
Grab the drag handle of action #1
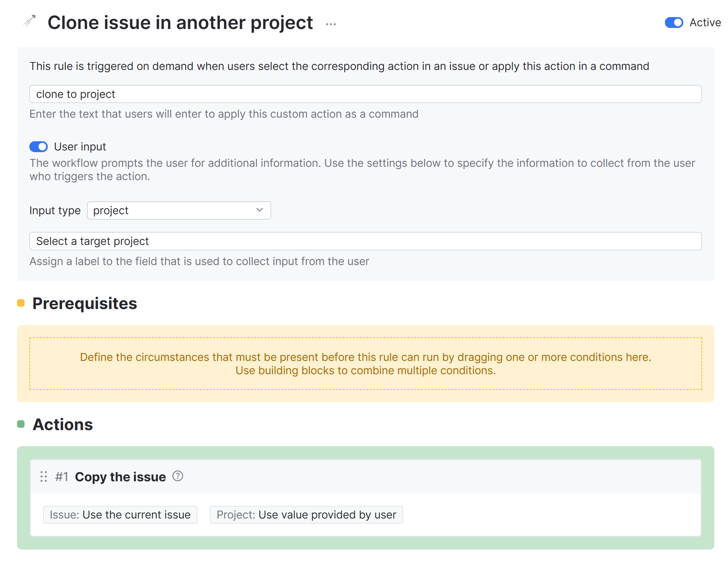tap(44, 477)
